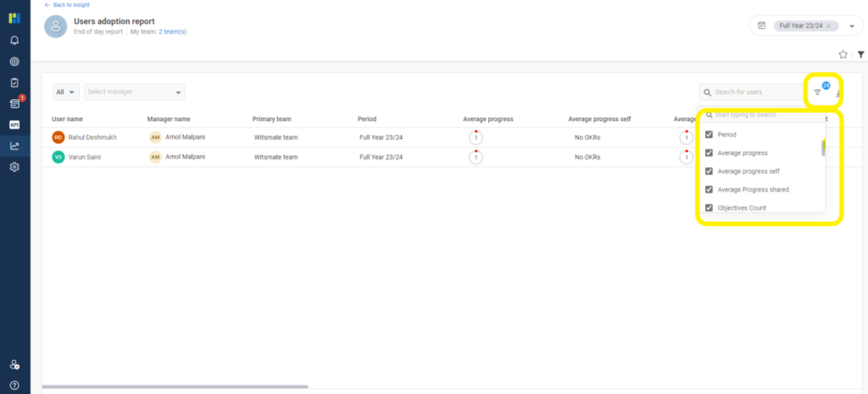Open the calendar icon with red badge
The height and width of the screenshot is (394, 868).
(15, 103)
